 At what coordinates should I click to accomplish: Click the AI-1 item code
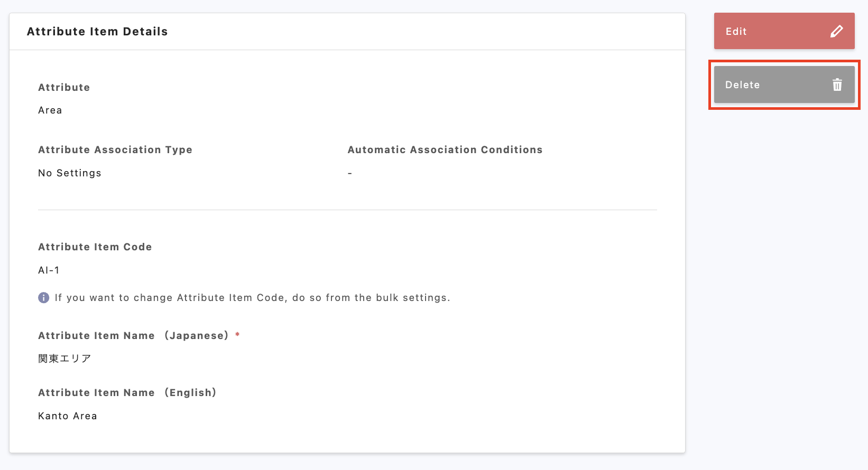pyautogui.click(x=49, y=270)
